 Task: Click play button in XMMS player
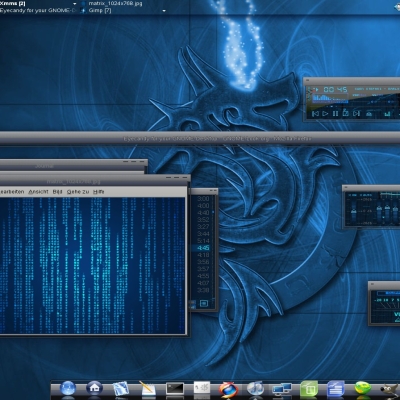coord(325,114)
